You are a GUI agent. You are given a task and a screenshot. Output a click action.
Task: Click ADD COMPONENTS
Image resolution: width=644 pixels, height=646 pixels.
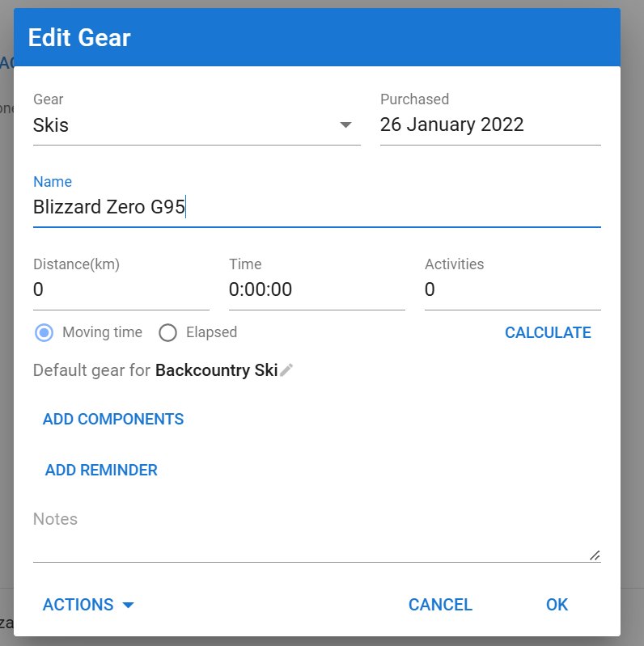(x=113, y=419)
